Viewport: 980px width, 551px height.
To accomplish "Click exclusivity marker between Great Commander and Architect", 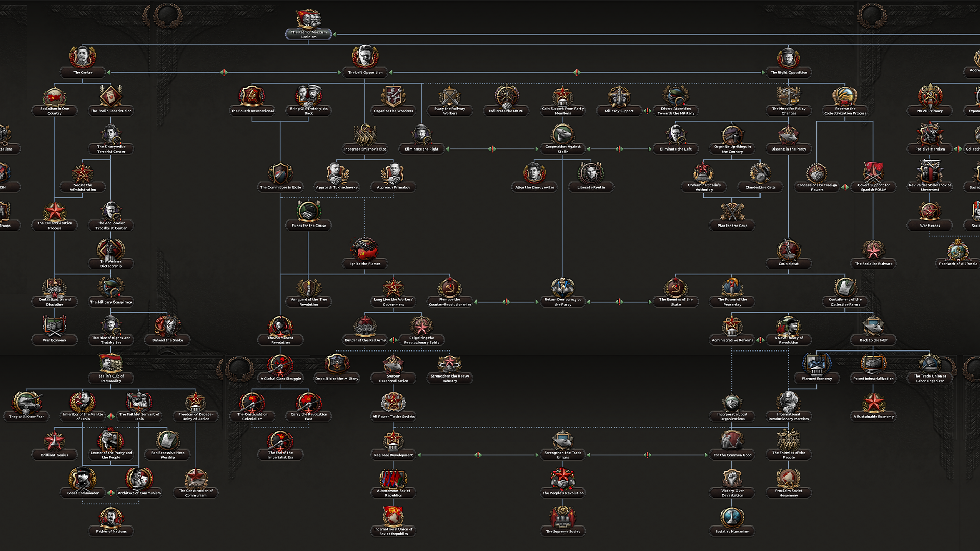I will click(111, 493).
